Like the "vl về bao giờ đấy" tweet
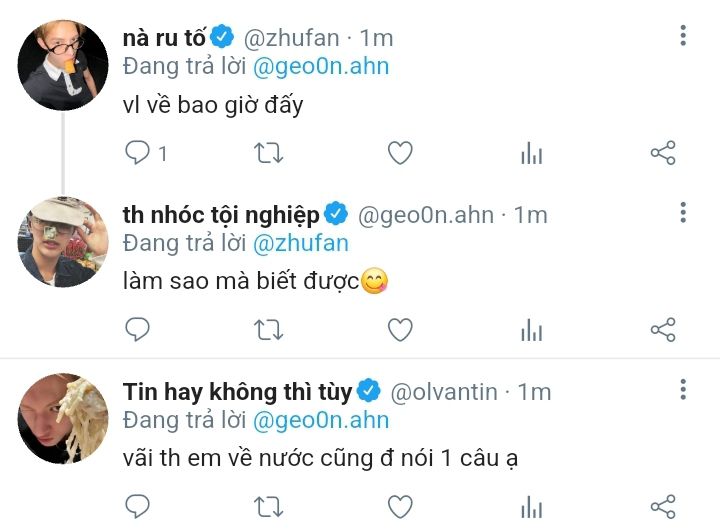Image resolution: width=720 pixels, height=529 pixels. [400, 153]
